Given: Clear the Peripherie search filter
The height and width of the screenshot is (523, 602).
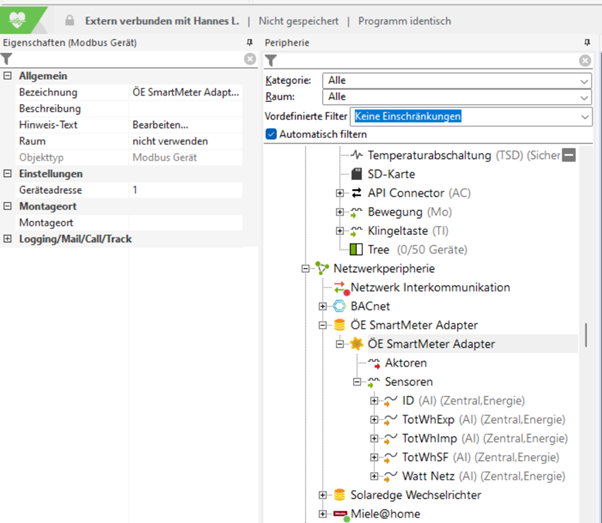Looking at the screenshot, I should click(585, 60).
